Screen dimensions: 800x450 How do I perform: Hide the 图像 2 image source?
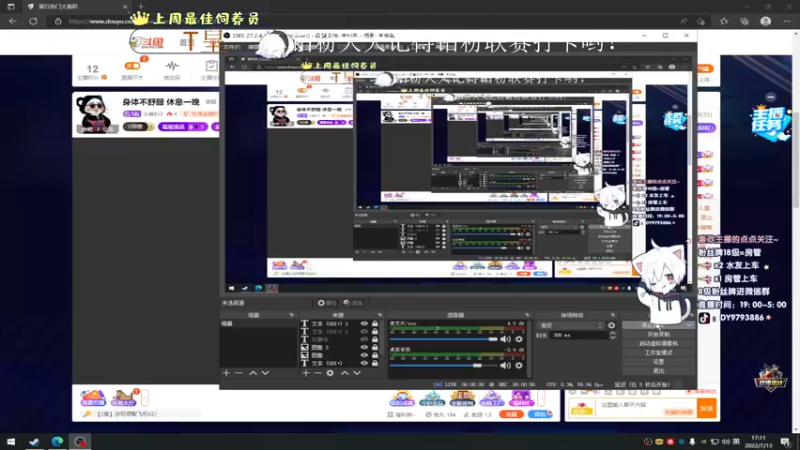point(364,347)
